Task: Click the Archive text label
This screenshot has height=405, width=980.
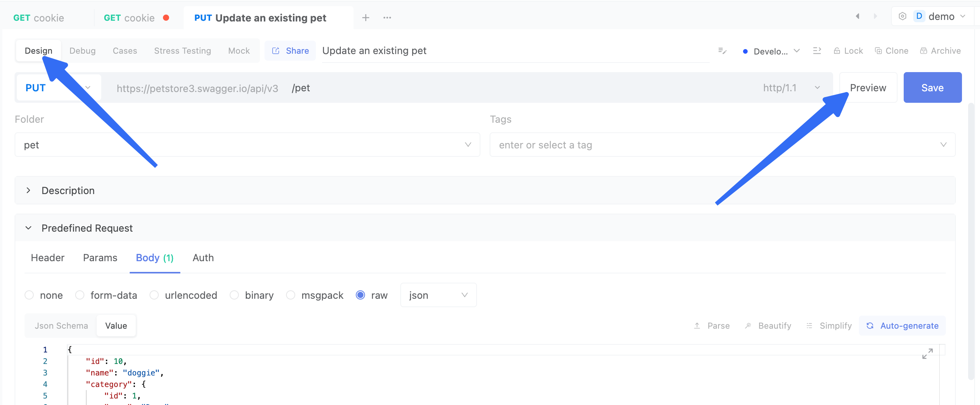Action: click(x=946, y=51)
